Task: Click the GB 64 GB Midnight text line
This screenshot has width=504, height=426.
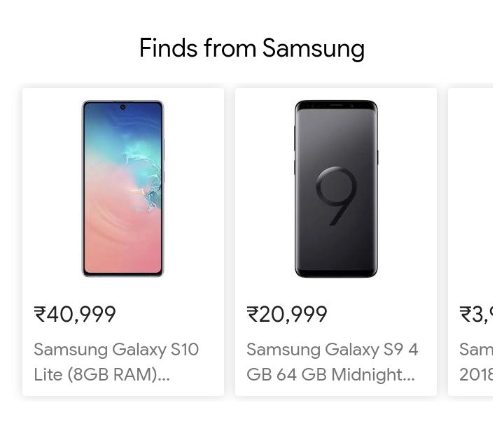Action: click(x=330, y=374)
